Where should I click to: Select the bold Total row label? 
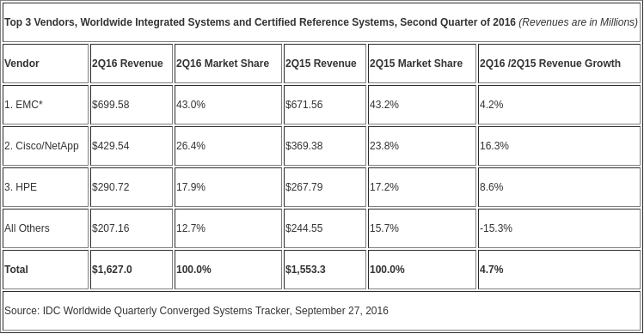pos(46,270)
